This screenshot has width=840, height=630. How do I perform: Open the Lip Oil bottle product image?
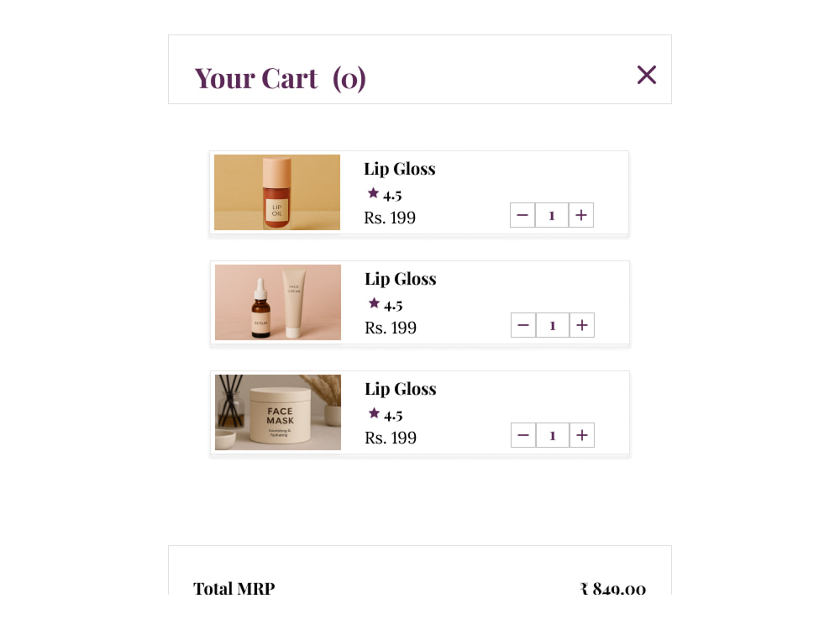pos(277,192)
